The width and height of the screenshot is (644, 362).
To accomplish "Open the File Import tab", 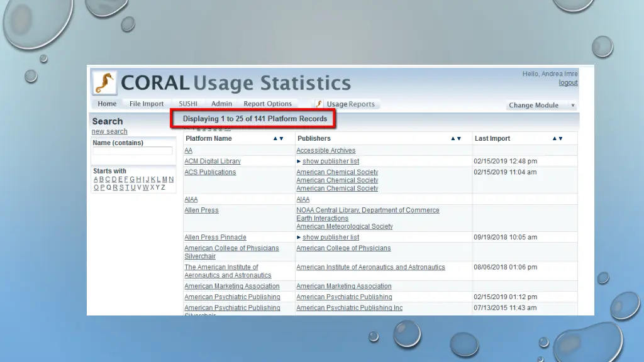I will tap(147, 104).
